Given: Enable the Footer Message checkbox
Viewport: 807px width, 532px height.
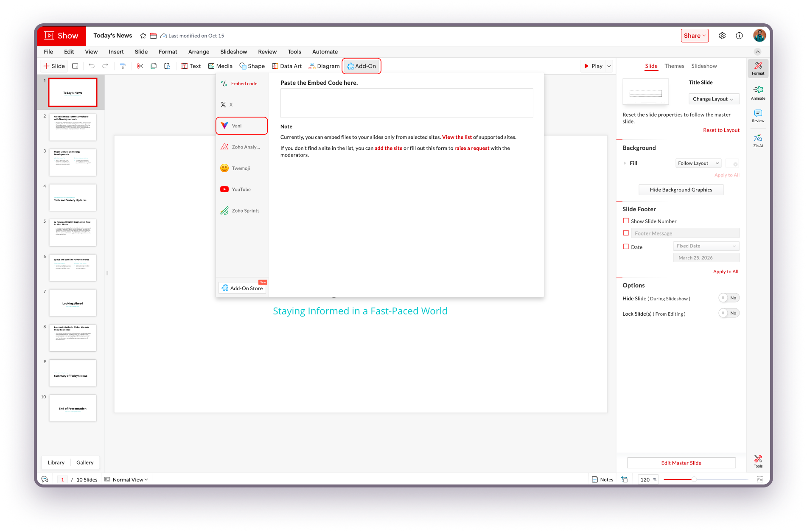Looking at the screenshot, I should [626, 233].
